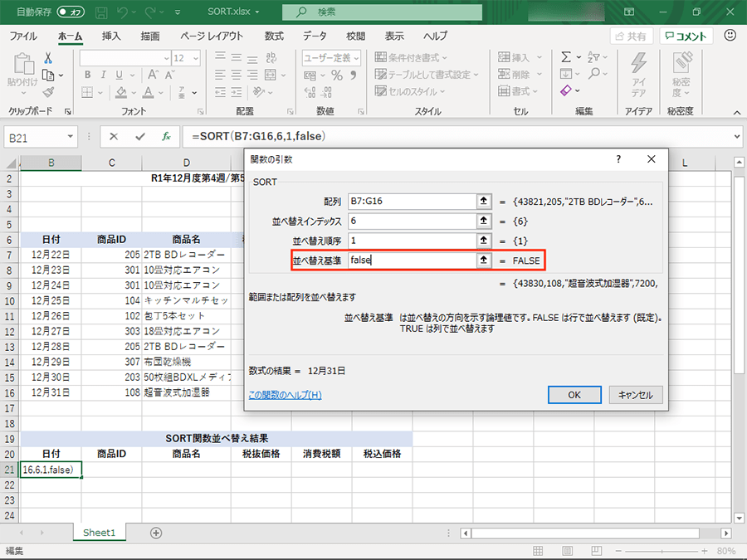
Task: Click the fx insert function icon
Action: click(166, 136)
